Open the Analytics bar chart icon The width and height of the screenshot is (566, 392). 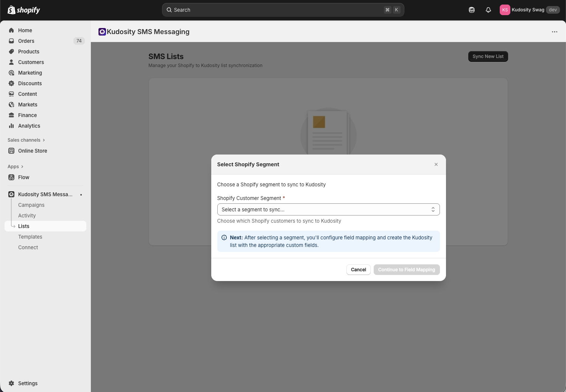(11, 126)
